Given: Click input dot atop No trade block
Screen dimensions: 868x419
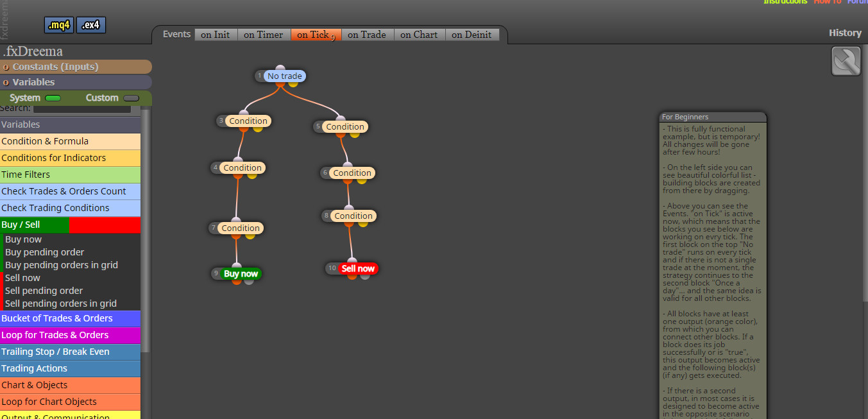Looking at the screenshot, I should click(x=280, y=68).
